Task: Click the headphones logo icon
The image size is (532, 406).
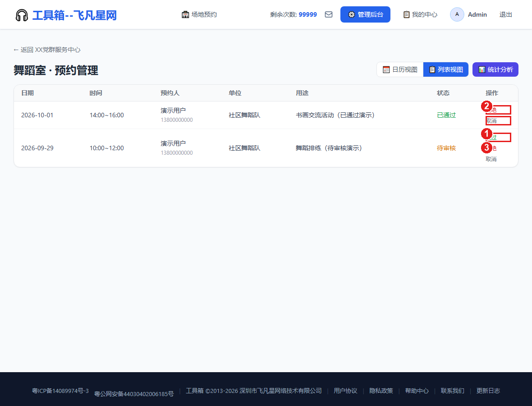Action: point(22,15)
